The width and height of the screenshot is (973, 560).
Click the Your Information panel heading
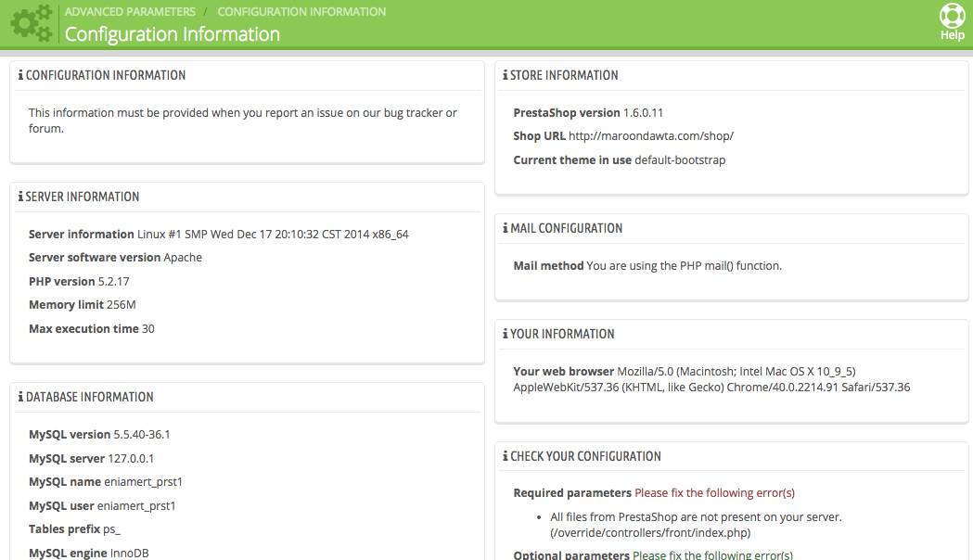[x=562, y=334]
